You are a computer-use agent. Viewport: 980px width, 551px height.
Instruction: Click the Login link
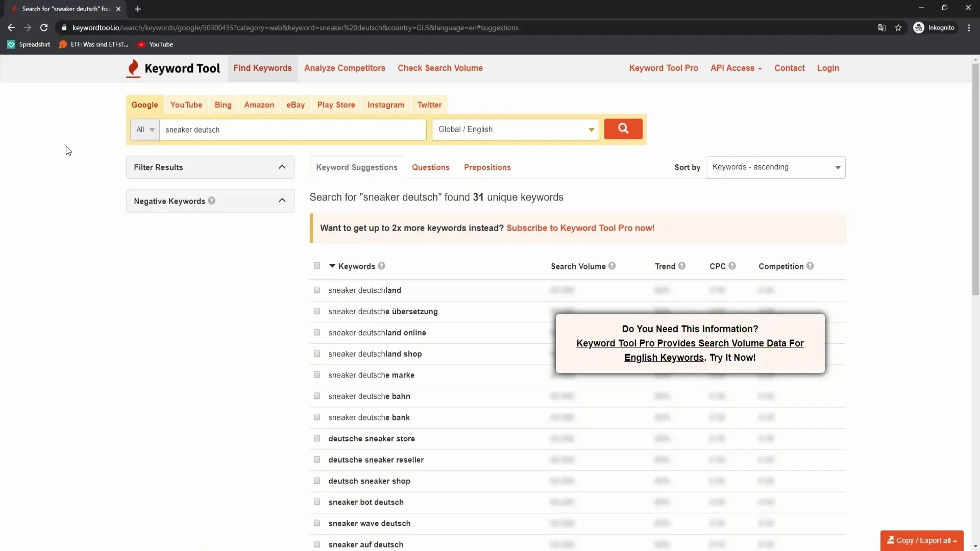tap(828, 68)
